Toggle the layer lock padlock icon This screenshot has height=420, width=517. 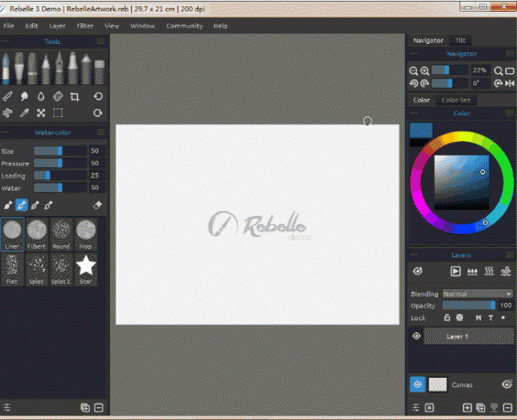(x=447, y=318)
